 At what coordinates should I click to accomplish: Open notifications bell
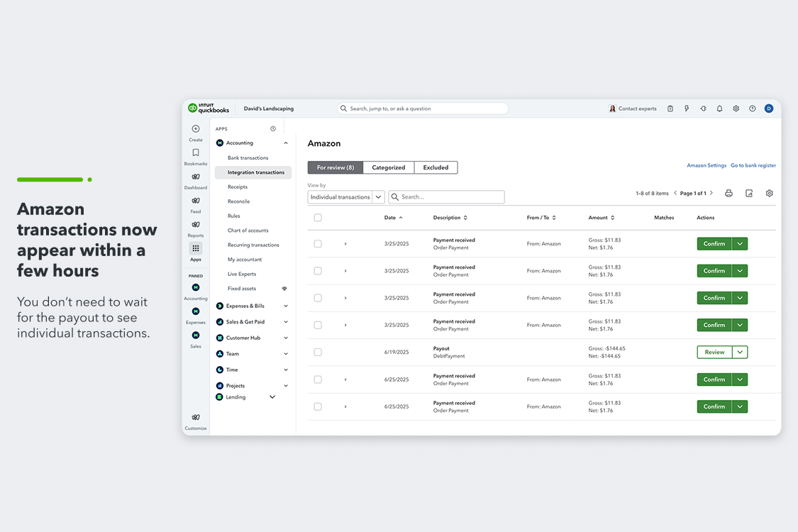(720, 109)
